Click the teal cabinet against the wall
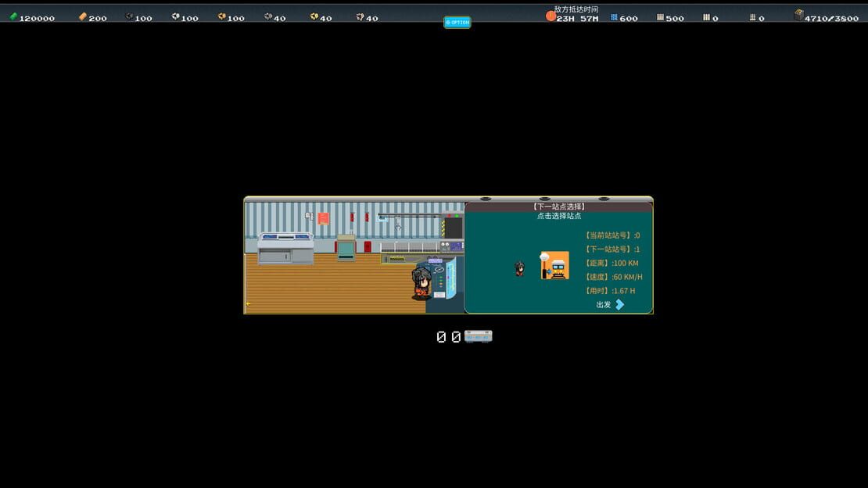The width and height of the screenshot is (868, 488). (346, 248)
